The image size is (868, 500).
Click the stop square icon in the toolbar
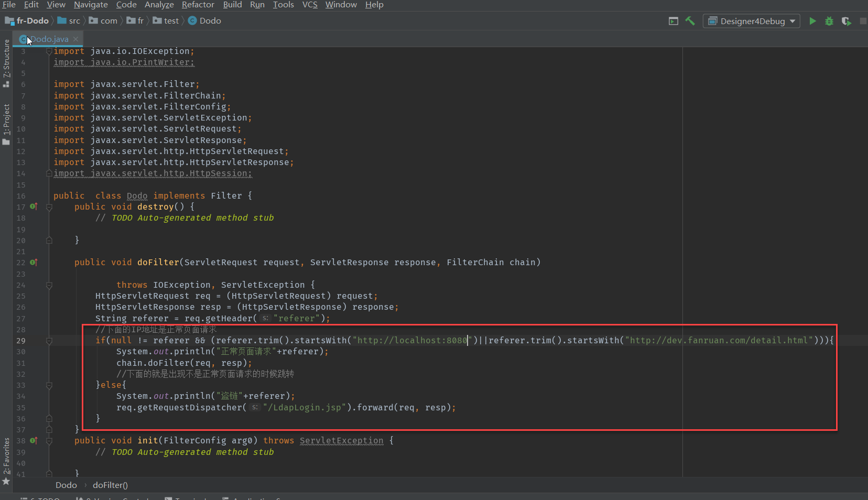(863, 21)
